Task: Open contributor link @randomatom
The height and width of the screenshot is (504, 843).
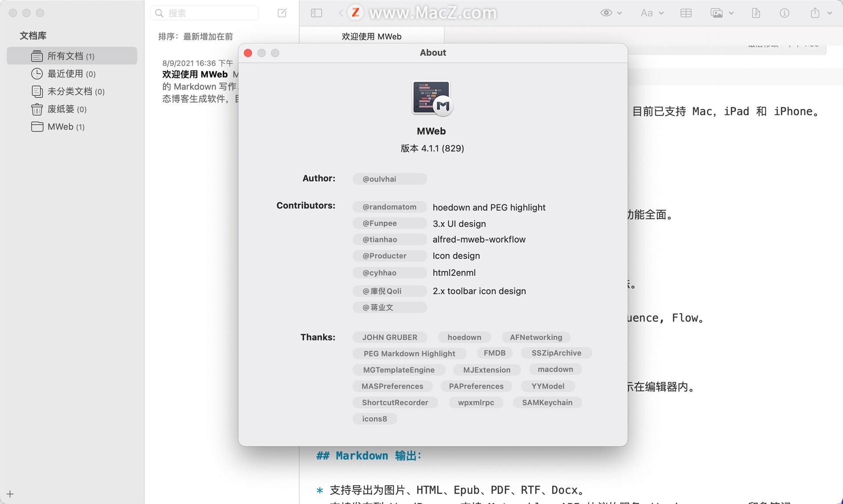Action: (x=389, y=207)
